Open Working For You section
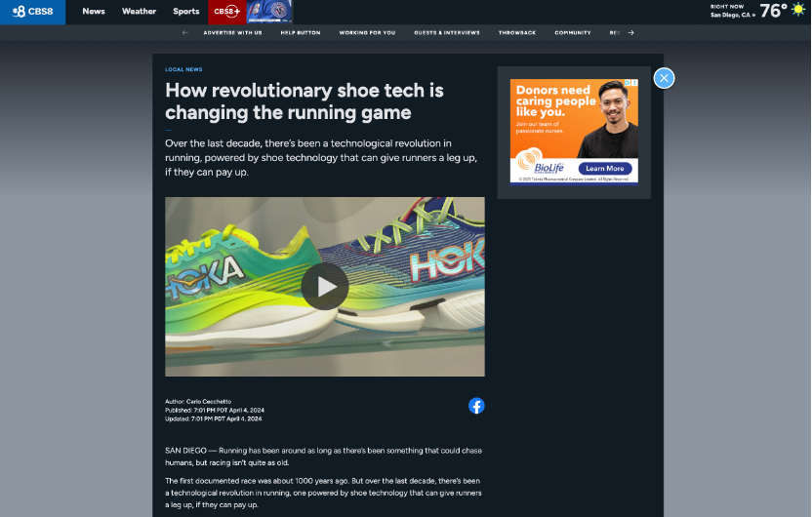The height and width of the screenshot is (517, 812). 367,32
